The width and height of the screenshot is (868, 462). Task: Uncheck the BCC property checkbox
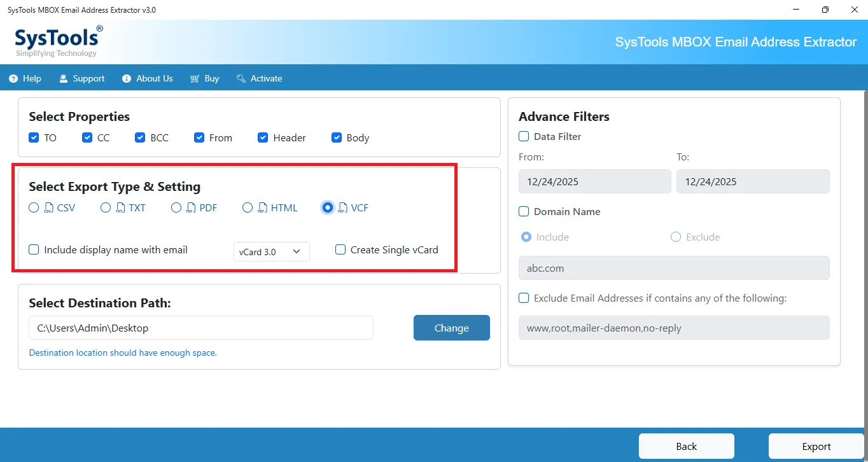point(140,137)
